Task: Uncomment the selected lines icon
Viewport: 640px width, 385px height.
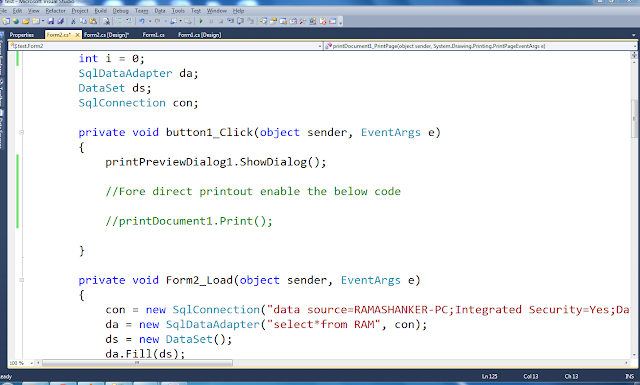Action: point(129,21)
